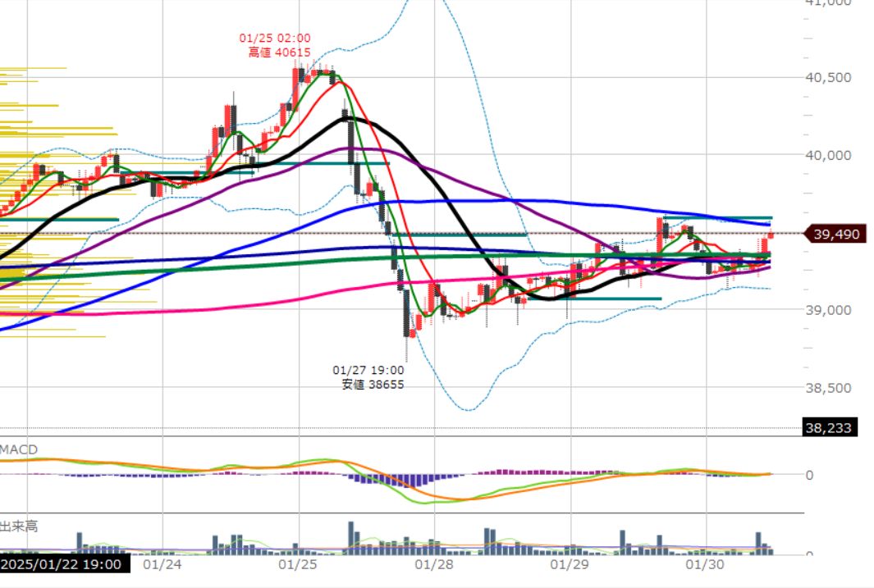874x588 pixels.
Task: Click the 40,000 price axis label
Action: (x=828, y=155)
